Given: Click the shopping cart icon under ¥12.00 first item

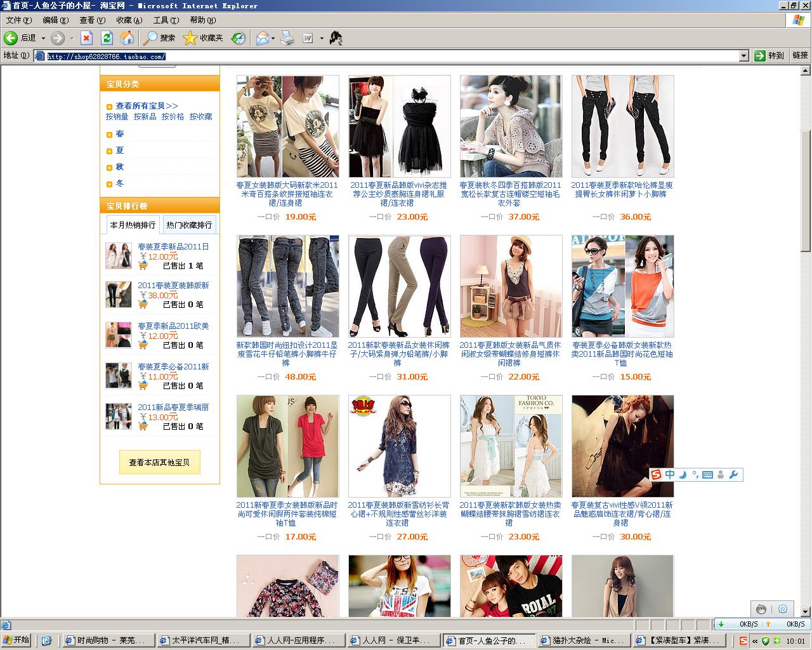Looking at the screenshot, I should [143, 265].
